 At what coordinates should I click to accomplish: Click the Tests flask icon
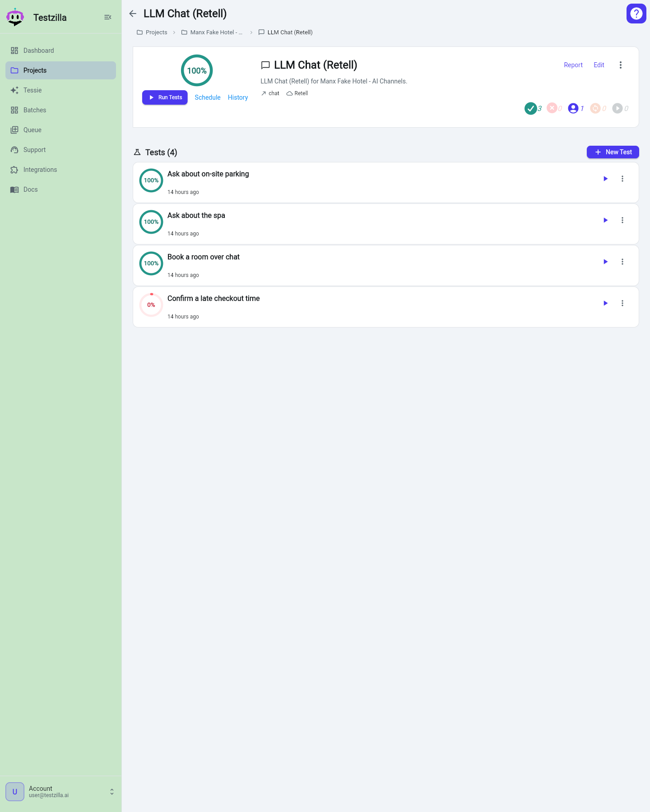[x=137, y=152]
